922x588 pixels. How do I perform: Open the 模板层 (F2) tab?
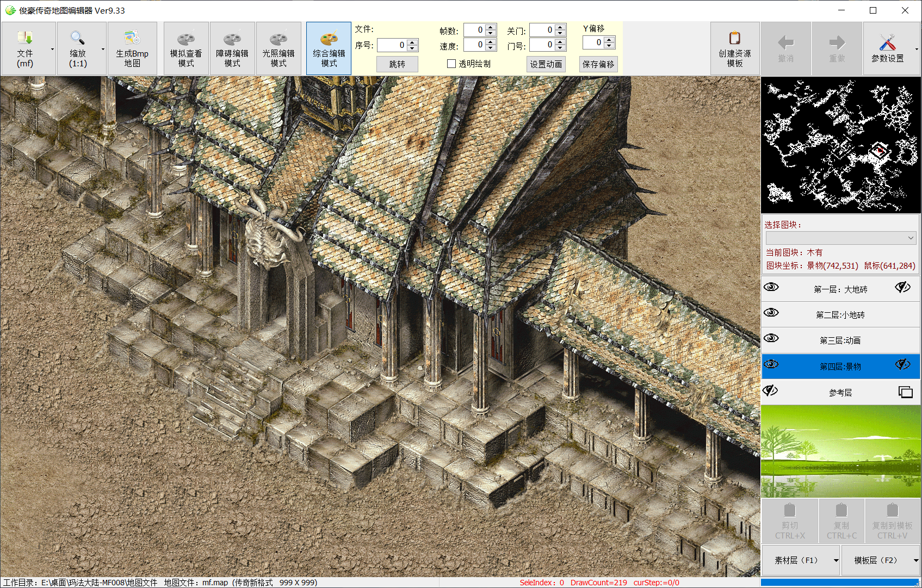[876, 560]
